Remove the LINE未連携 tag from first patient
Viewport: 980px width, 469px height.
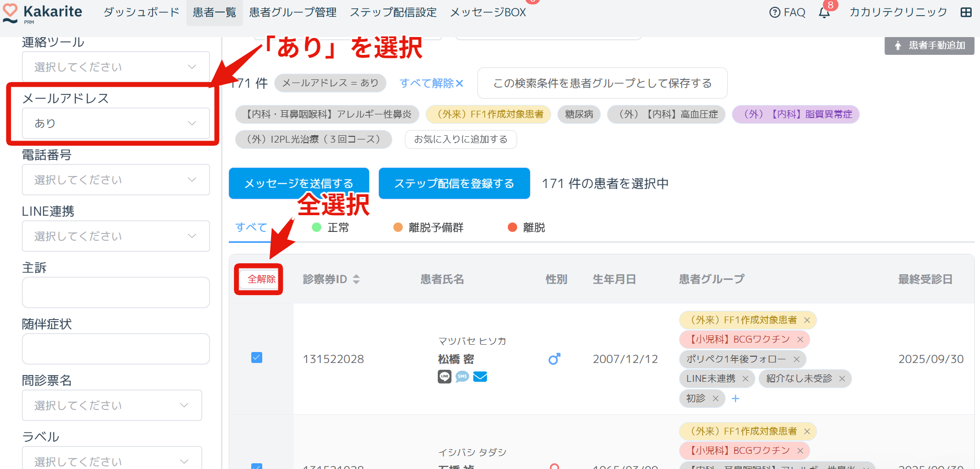(x=745, y=379)
